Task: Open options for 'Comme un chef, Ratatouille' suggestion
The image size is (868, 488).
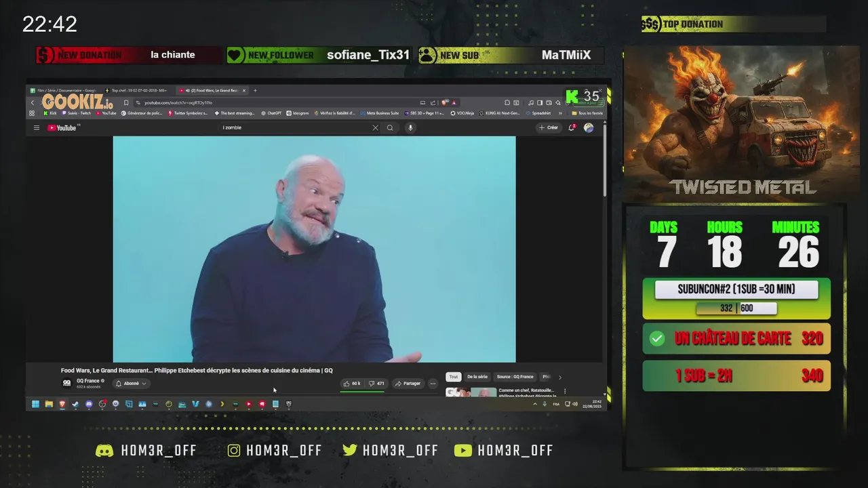Action: pos(565,391)
